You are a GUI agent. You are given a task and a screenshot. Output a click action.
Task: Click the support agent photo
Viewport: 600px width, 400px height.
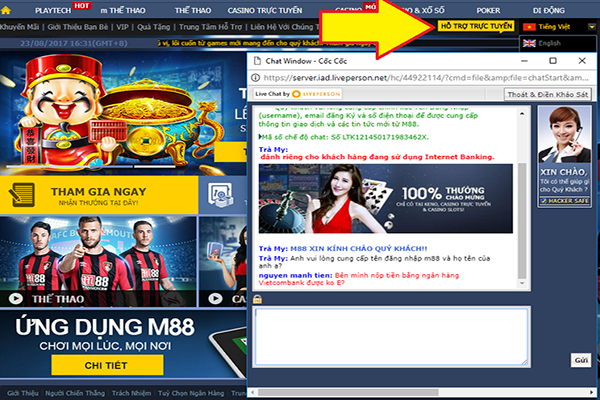[564, 135]
